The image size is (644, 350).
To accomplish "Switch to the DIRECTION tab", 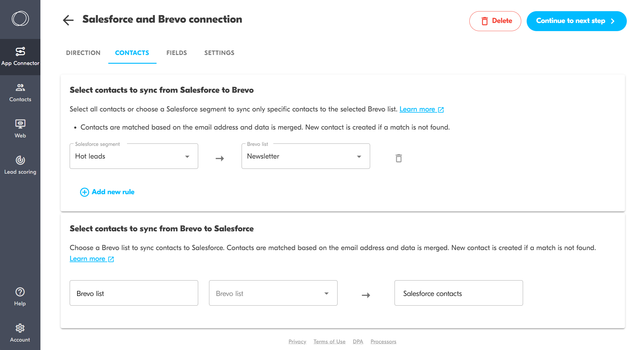I will [x=83, y=53].
